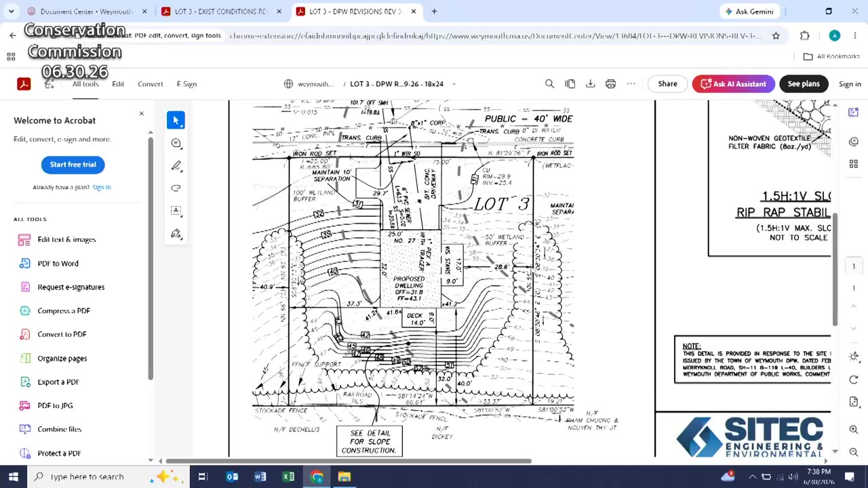Open File Explorer from the taskbar

point(344,476)
